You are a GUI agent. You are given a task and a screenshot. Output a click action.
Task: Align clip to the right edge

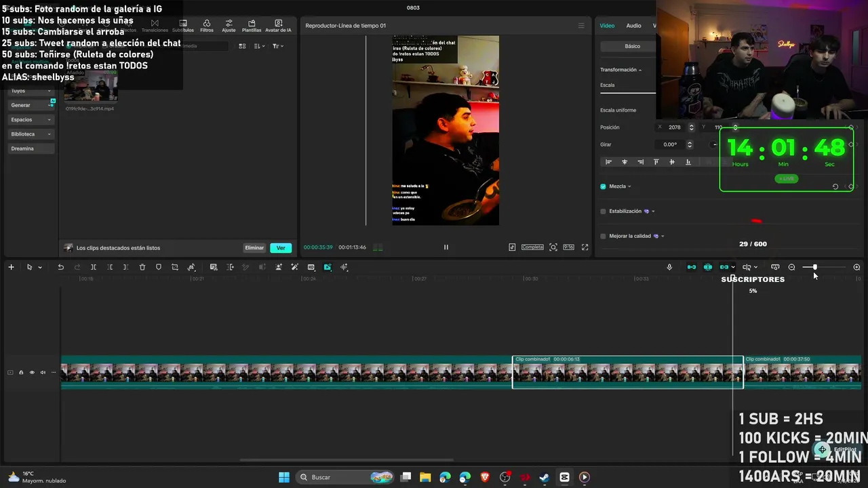640,162
